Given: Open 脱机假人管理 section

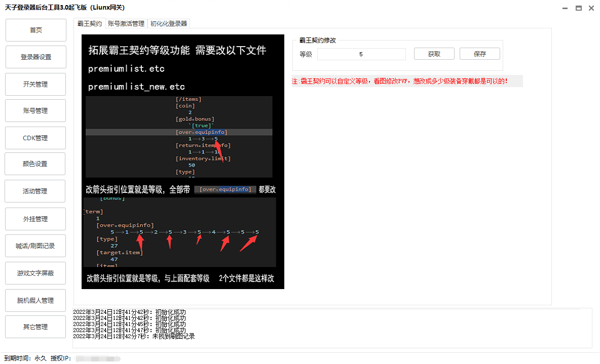Looking at the screenshot, I should [x=35, y=301].
